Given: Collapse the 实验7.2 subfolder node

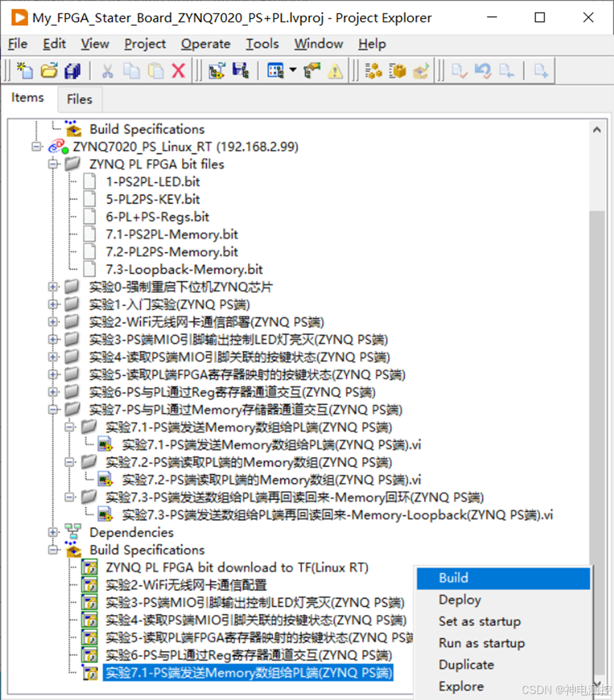Looking at the screenshot, I should (70, 462).
